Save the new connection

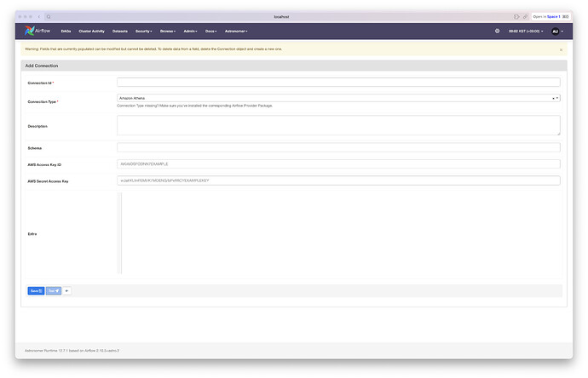click(x=36, y=290)
